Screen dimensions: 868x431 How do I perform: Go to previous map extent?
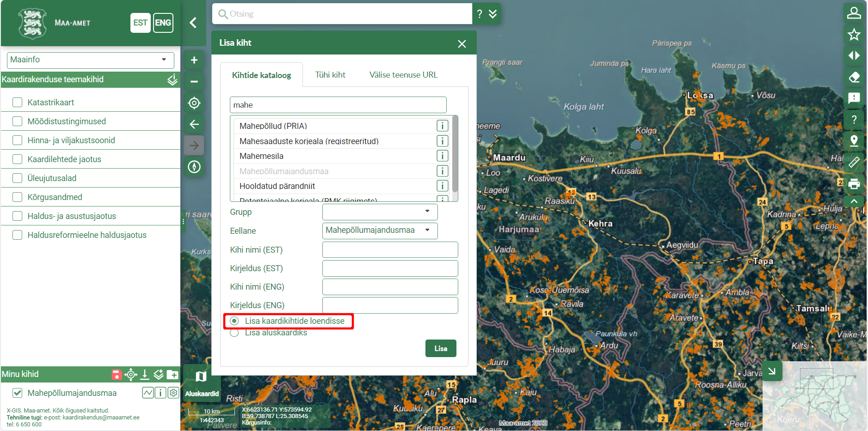pyautogui.click(x=194, y=124)
